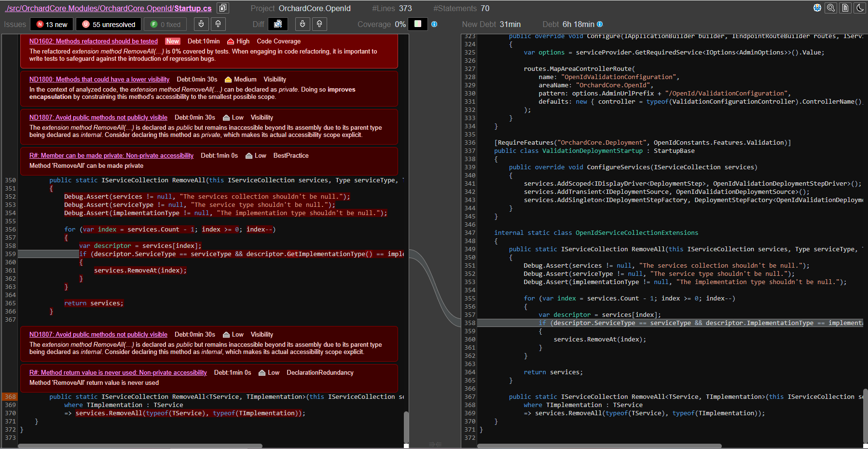Click the left pane horizontal scrollbar
Screen dimensions: 868x449
click(140, 446)
